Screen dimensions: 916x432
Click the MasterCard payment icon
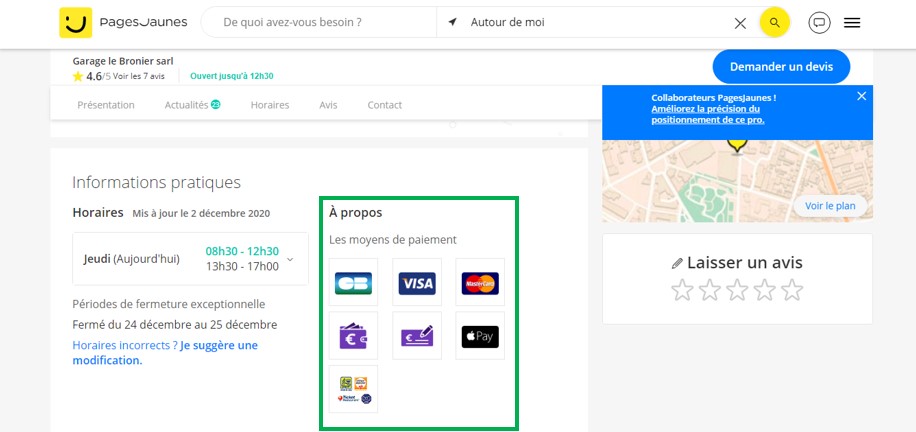coord(480,282)
